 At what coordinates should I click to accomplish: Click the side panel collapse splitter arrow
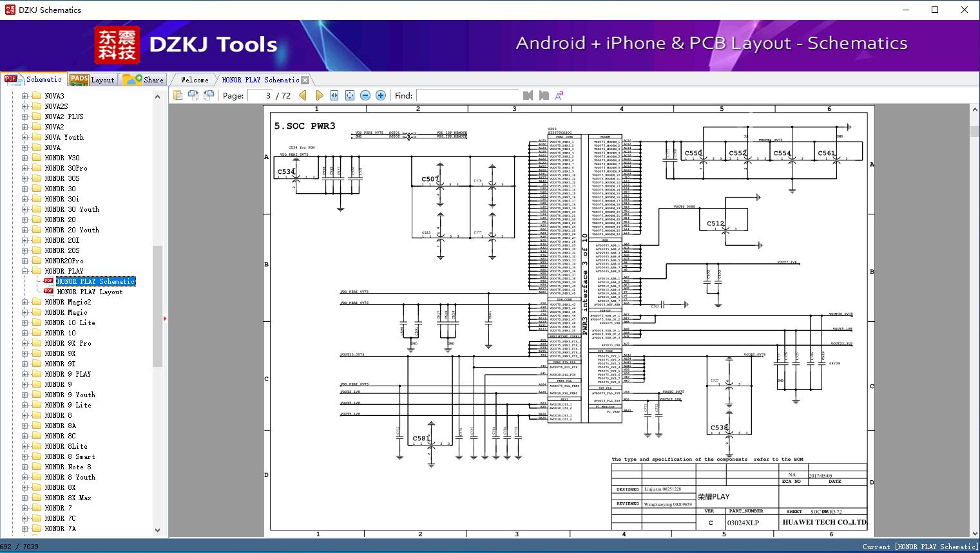pos(165,318)
